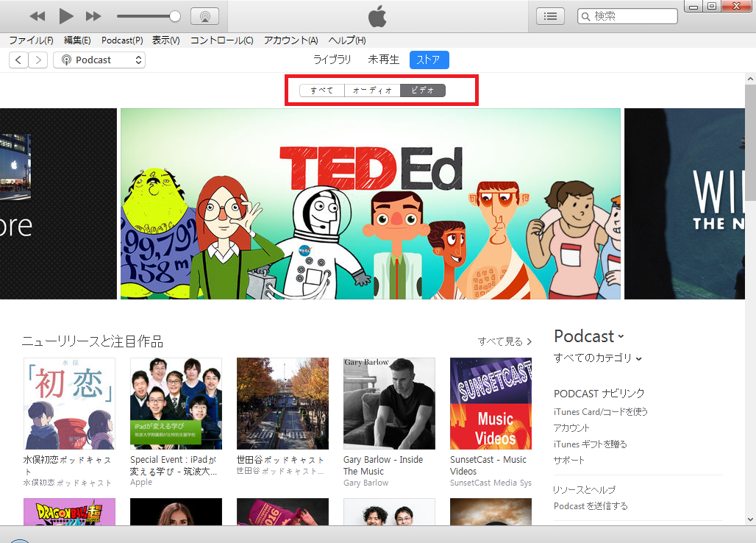
Task: Open 世田谷ポッドキャスト artwork
Action: tap(282, 404)
